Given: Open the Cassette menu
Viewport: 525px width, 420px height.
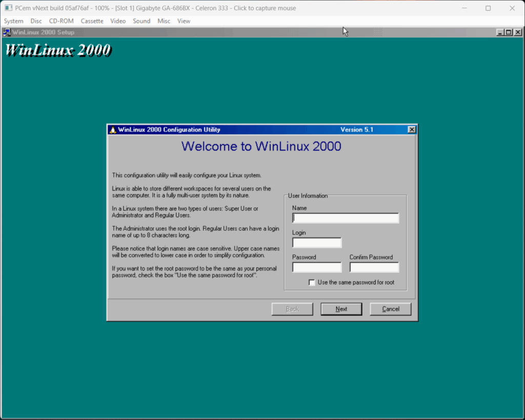Looking at the screenshot, I should [x=92, y=21].
